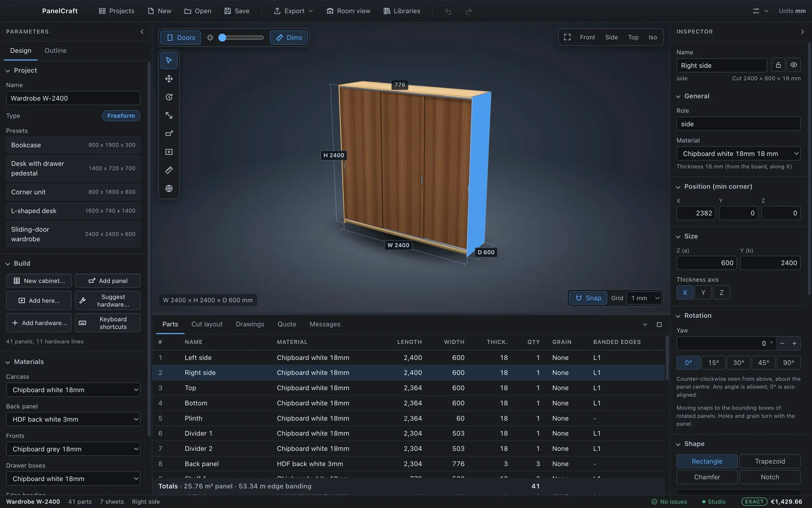812x508 pixels.
Task: Select the arrow pointer tool
Action: (169, 61)
